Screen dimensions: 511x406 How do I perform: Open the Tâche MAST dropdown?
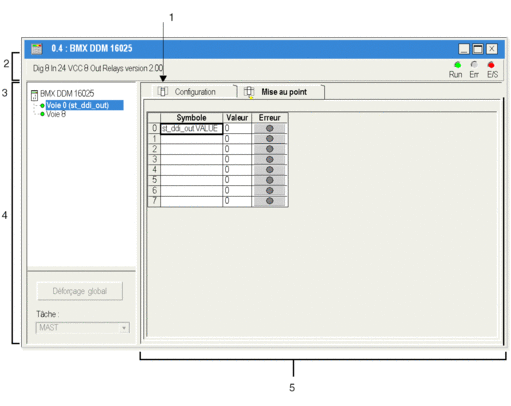pos(83,328)
